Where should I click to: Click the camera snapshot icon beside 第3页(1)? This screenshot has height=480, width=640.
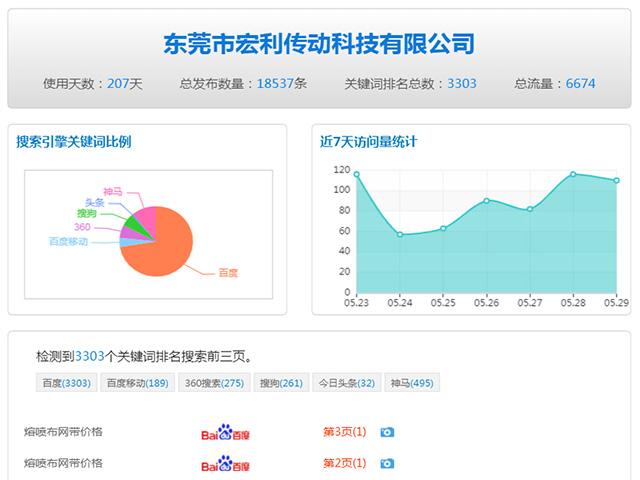[x=387, y=432]
